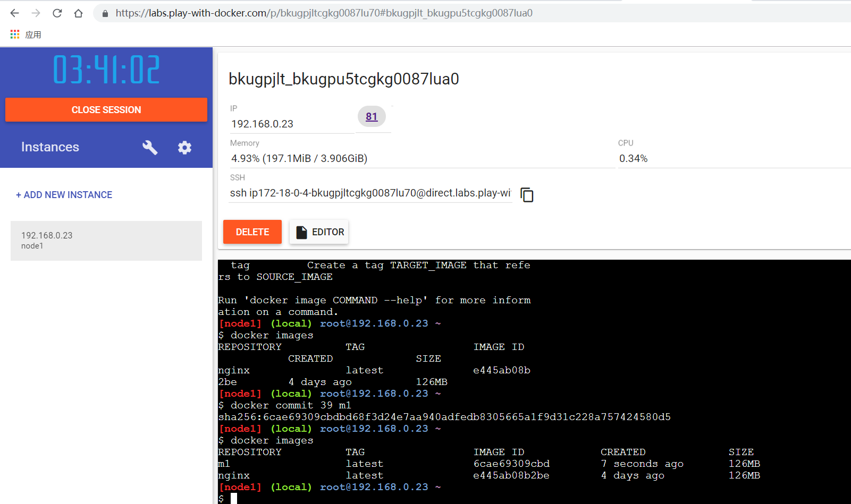The image size is (851, 504).
Task: Open the wrench tool in Instances header
Action: tap(150, 148)
